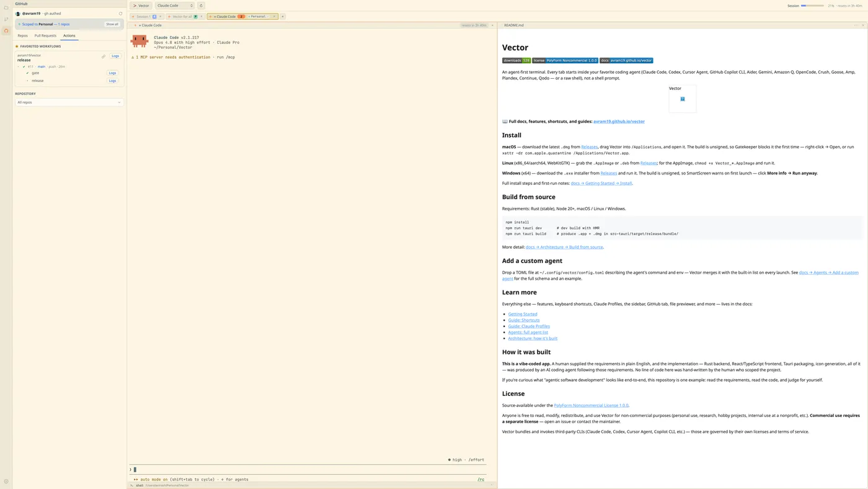Viewport: 868px width, 489px height.
Task: Open settings gear at sidebar bottom
Action: coord(6,481)
